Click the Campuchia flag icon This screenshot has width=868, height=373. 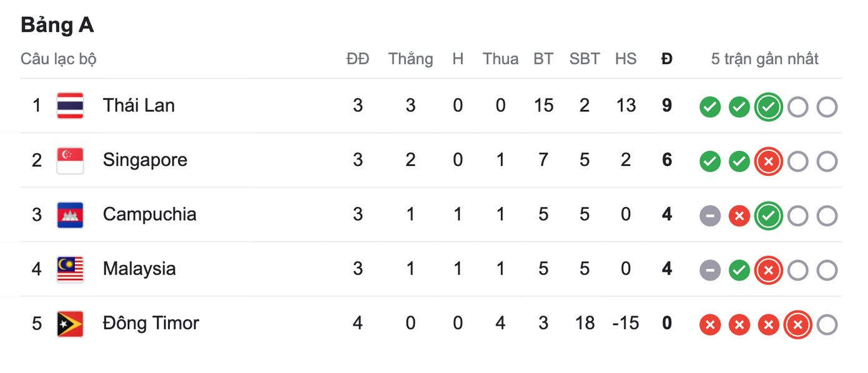70,215
